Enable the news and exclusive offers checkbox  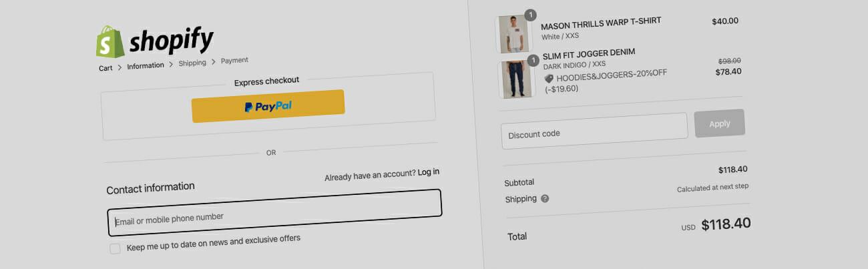tap(116, 248)
